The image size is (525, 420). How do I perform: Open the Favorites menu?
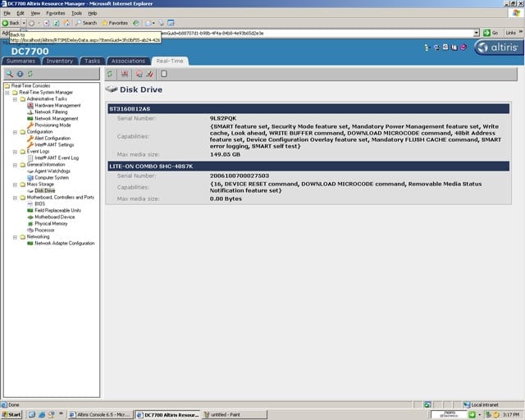pyautogui.click(x=56, y=13)
